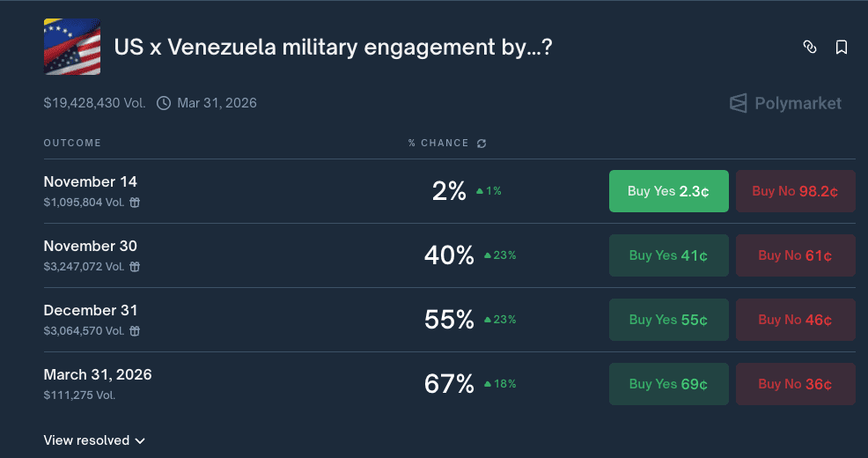This screenshot has height=458, width=868.
Task: Buy No at 61¢ for November 30
Action: click(795, 255)
